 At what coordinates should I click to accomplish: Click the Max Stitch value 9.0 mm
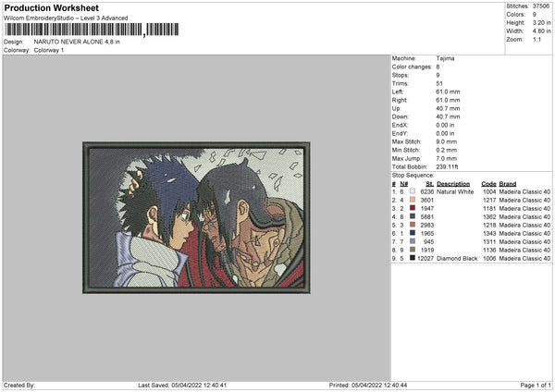[447, 141]
